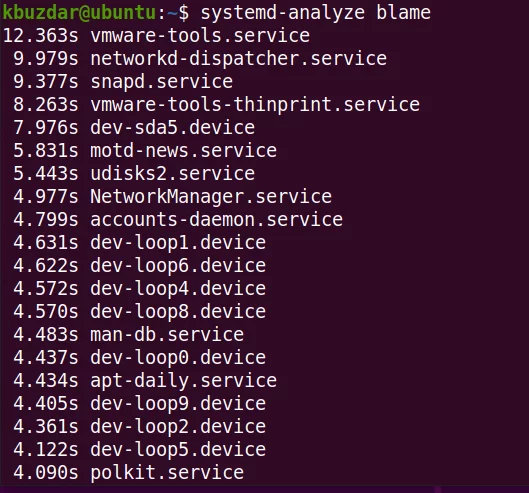The width and height of the screenshot is (529, 493).
Task: Select the NetworkManager.service entry
Action: (x=211, y=196)
